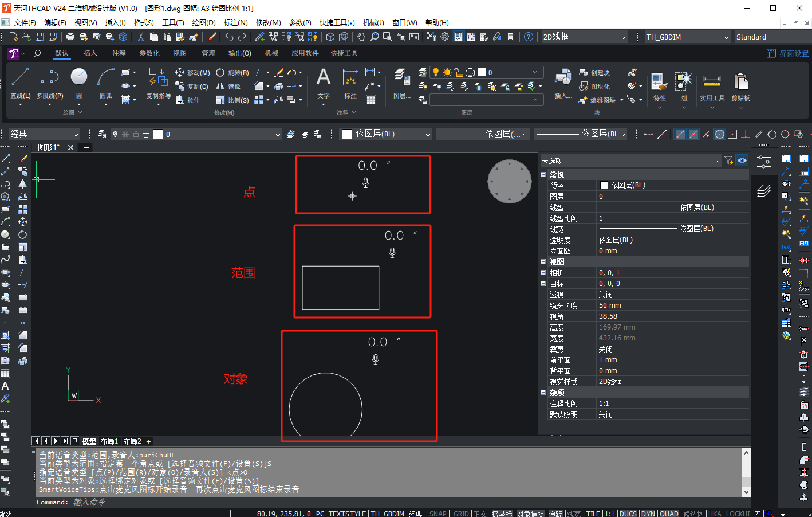Toggle 正交 ortho mode

[x=480, y=514]
